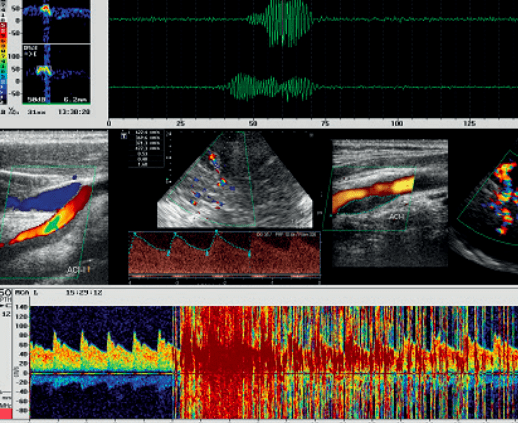Click the 140 label on MCA velocity scale

tap(21, 307)
